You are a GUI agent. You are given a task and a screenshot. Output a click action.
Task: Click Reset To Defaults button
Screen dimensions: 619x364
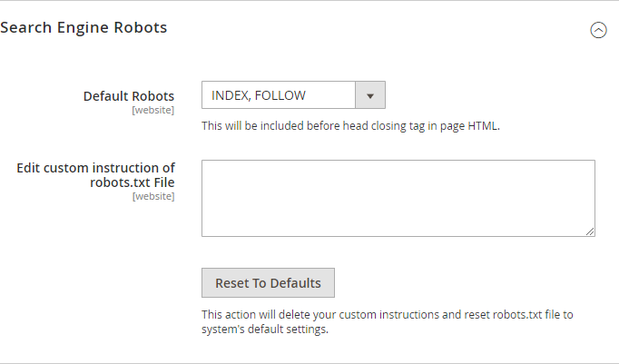click(268, 283)
